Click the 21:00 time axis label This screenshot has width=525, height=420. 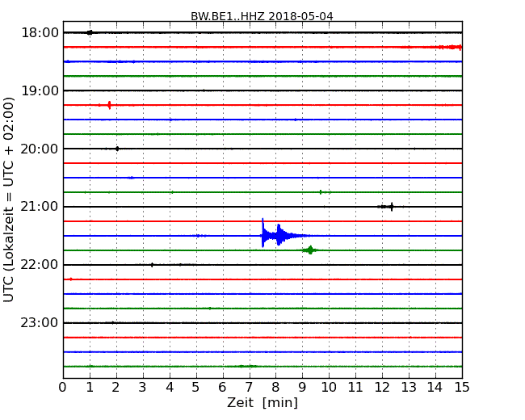point(40,207)
